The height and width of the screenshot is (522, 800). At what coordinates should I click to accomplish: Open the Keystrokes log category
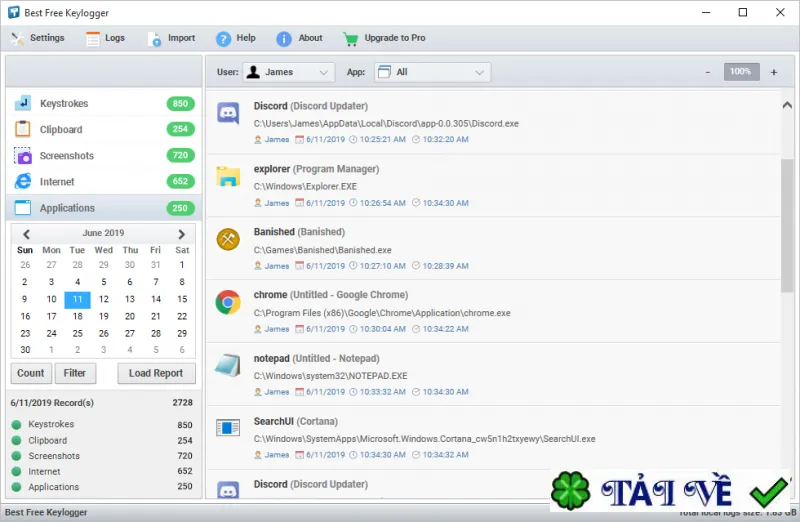[x=104, y=104]
